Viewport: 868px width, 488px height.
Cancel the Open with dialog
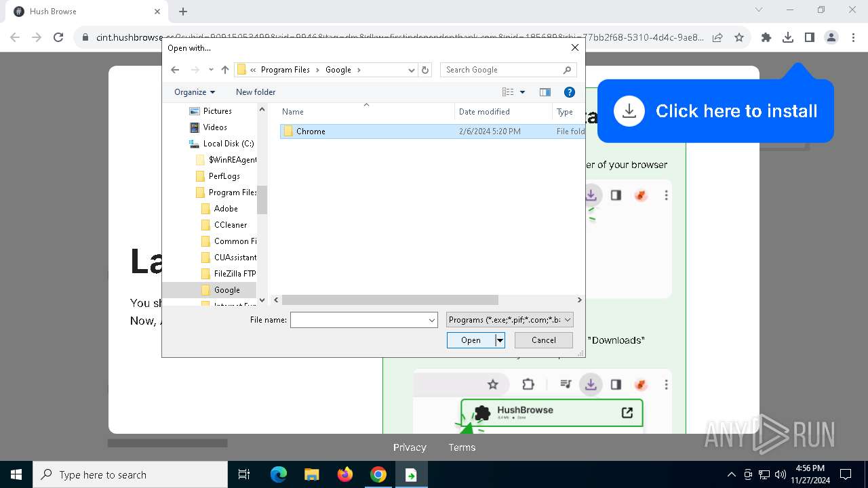(x=544, y=340)
